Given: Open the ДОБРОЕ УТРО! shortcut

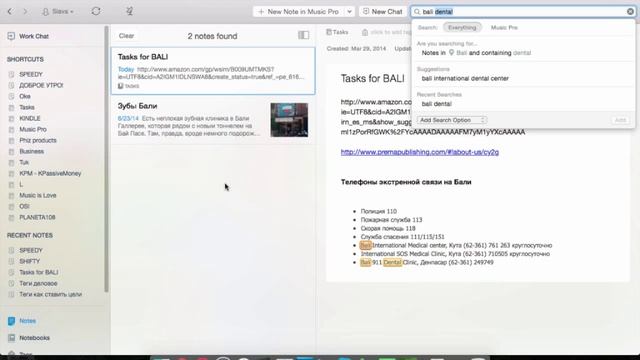Looking at the screenshot, I should [41, 85].
